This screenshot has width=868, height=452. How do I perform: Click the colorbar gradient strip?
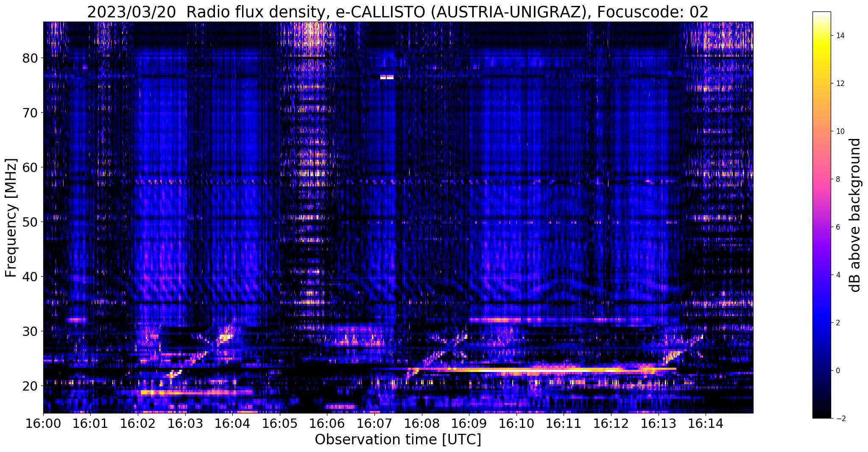(821, 215)
